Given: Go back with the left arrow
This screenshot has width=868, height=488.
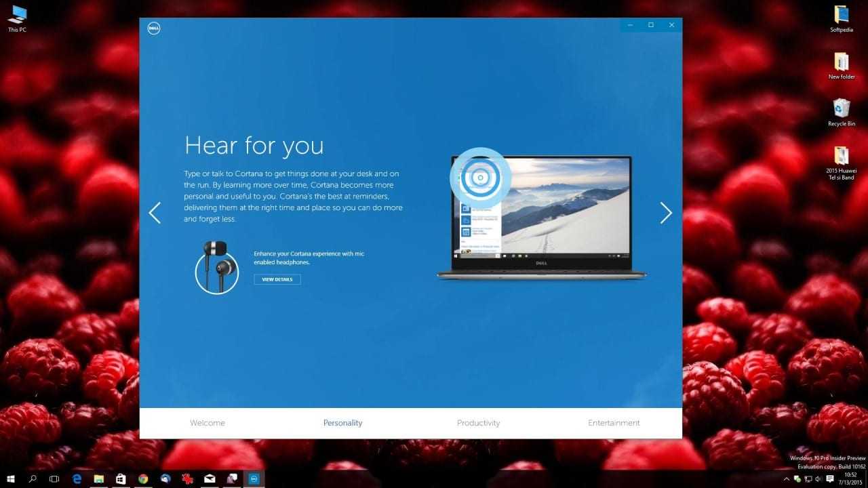Looking at the screenshot, I should coord(155,213).
